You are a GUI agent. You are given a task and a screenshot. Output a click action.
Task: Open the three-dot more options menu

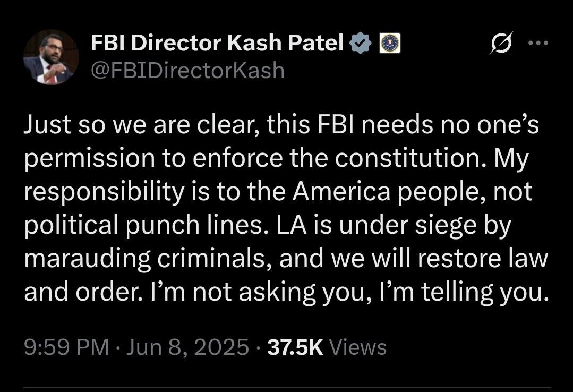pos(537,44)
